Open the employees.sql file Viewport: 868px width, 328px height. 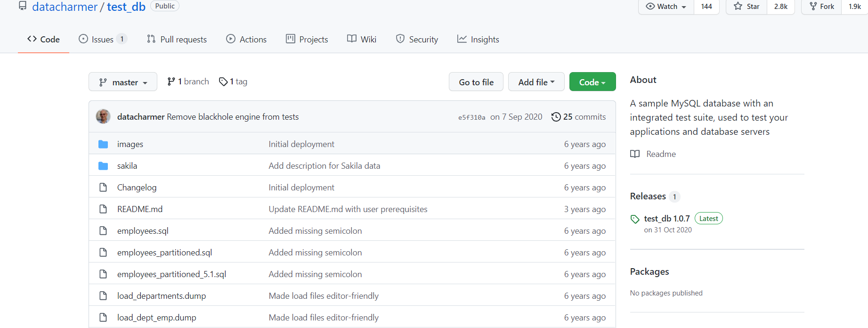point(143,231)
